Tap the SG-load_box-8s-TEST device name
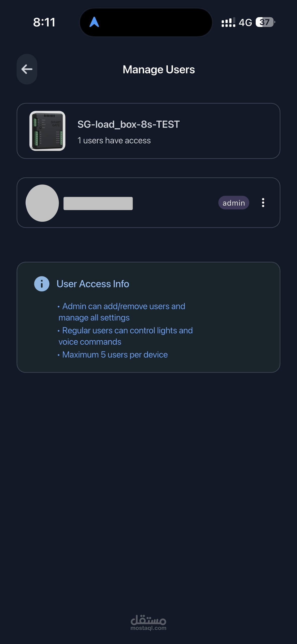This screenshot has width=297, height=644. pos(128,124)
